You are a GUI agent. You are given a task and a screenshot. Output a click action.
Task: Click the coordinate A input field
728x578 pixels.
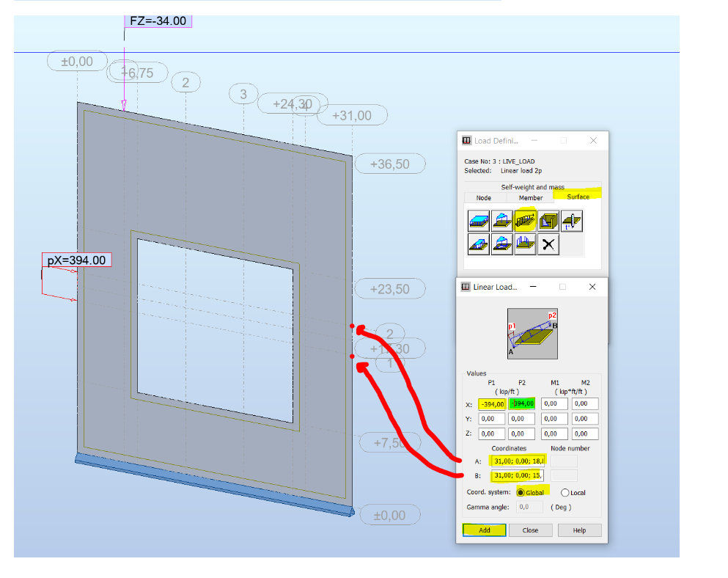518,461
